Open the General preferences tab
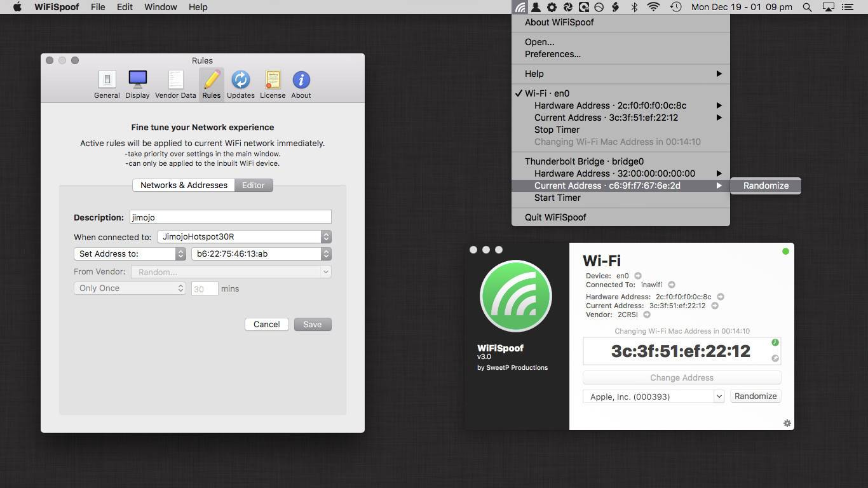 (x=107, y=85)
